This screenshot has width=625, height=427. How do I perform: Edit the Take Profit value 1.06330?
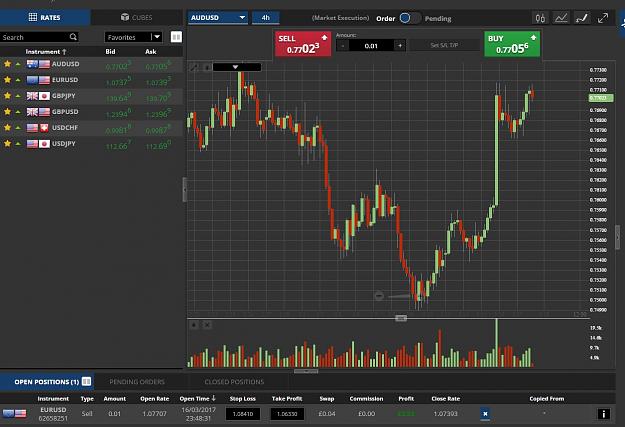[x=287, y=414]
